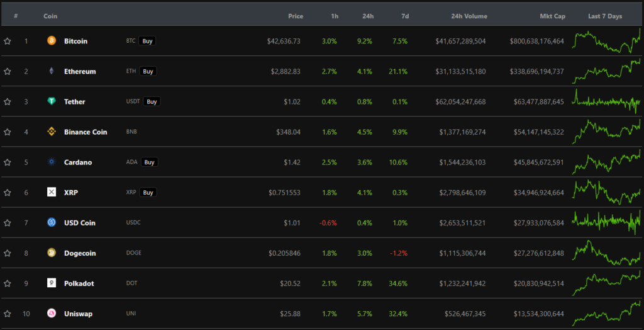Image resolution: width=644 pixels, height=330 pixels.
Task: Toggle the favorite star for Polkadot
Action: (x=8, y=283)
